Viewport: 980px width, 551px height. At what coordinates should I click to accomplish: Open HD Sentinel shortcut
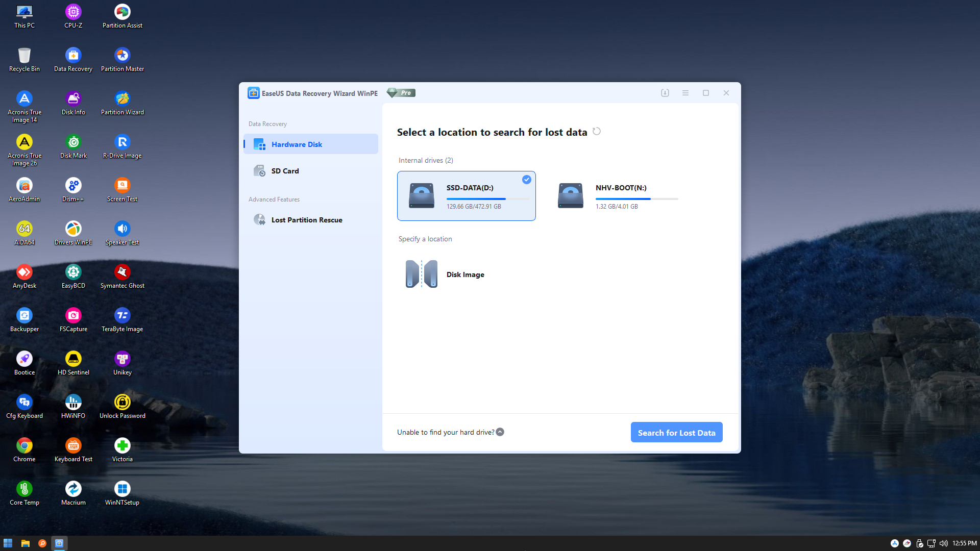pos(73,364)
